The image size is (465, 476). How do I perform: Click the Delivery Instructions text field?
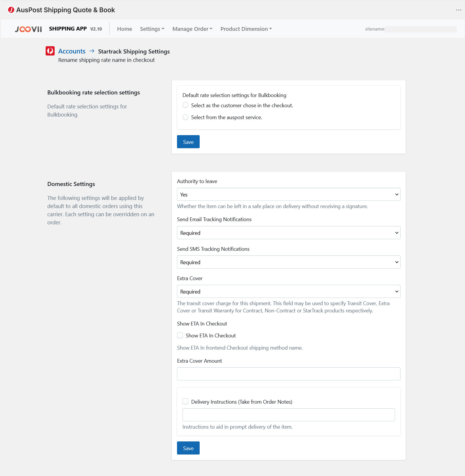tap(289, 415)
